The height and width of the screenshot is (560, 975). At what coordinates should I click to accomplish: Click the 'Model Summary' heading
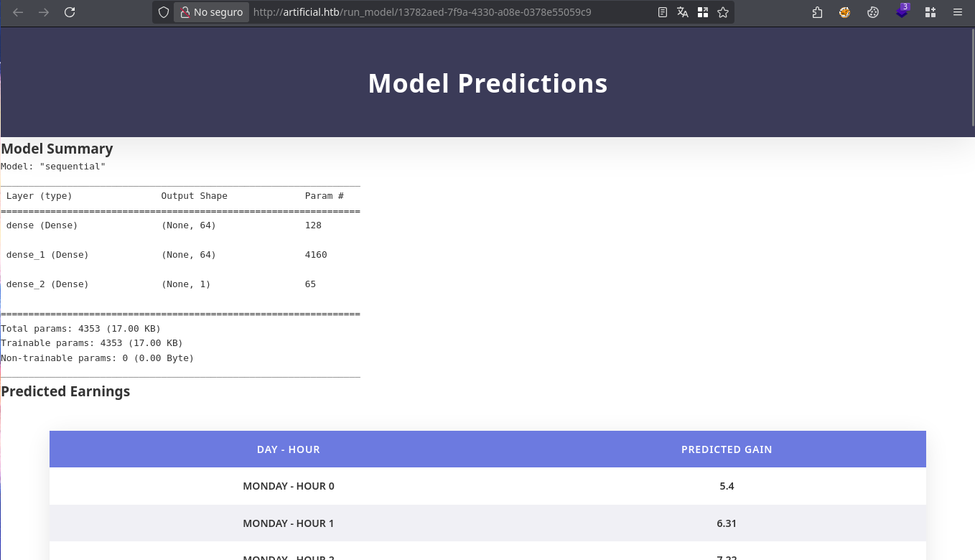pyautogui.click(x=57, y=149)
